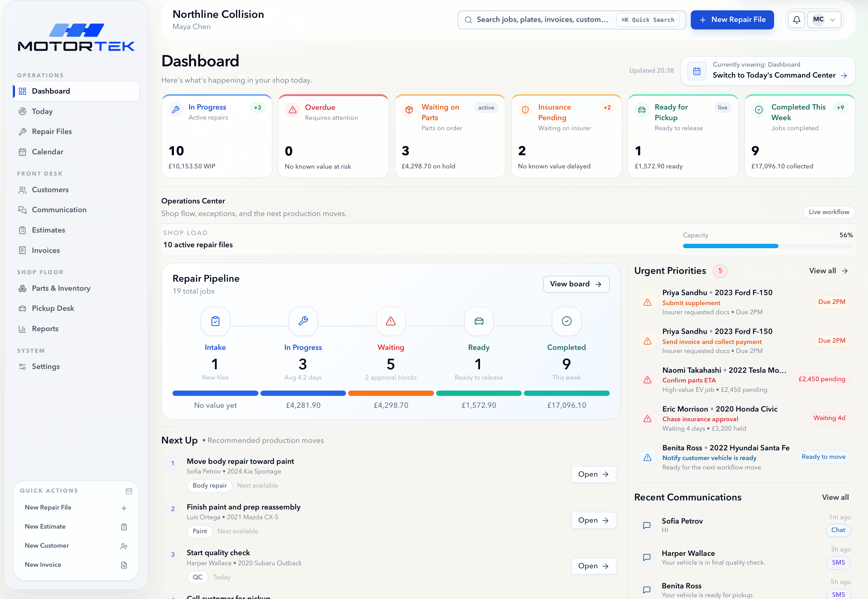The image size is (868, 599).
Task: Click the Urgent Priorities count badge 5
Action: click(x=720, y=271)
